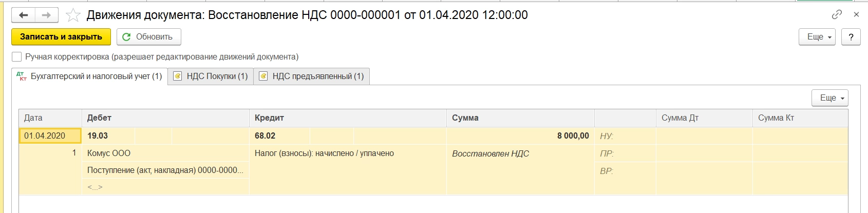Enable the Ручная корректировка checkbox

pos(17,57)
